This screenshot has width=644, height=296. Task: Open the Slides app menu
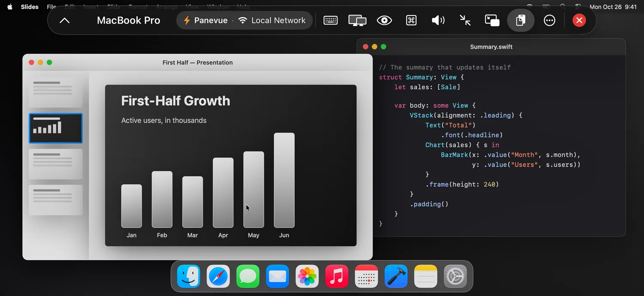pos(30,7)
